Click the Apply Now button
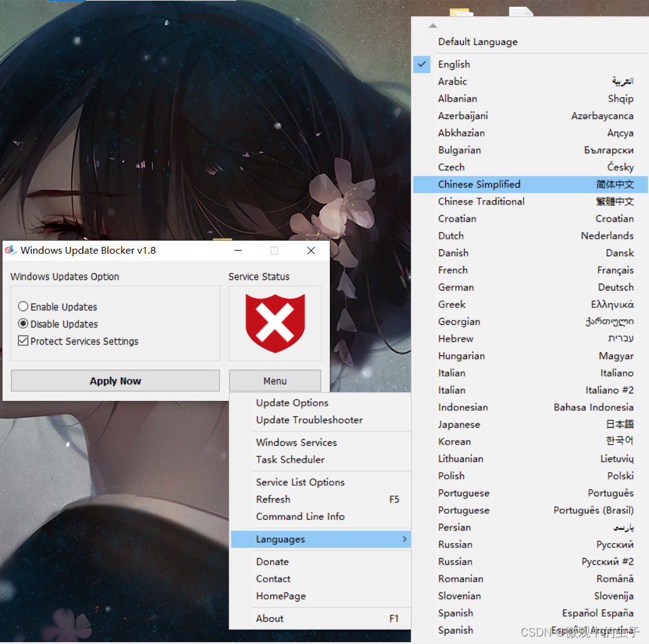This screenshot has height=644, width=649. pos(115,381)
